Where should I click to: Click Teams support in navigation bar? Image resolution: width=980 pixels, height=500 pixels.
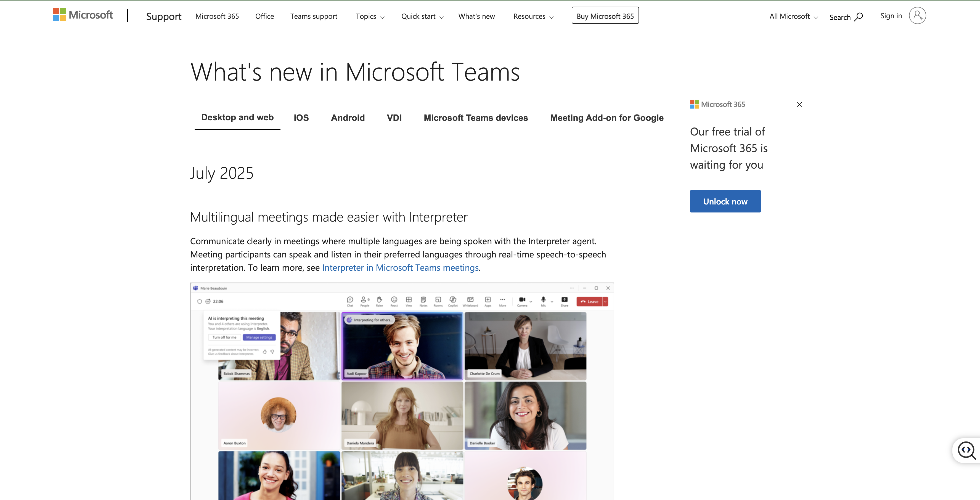click(314, 16)
